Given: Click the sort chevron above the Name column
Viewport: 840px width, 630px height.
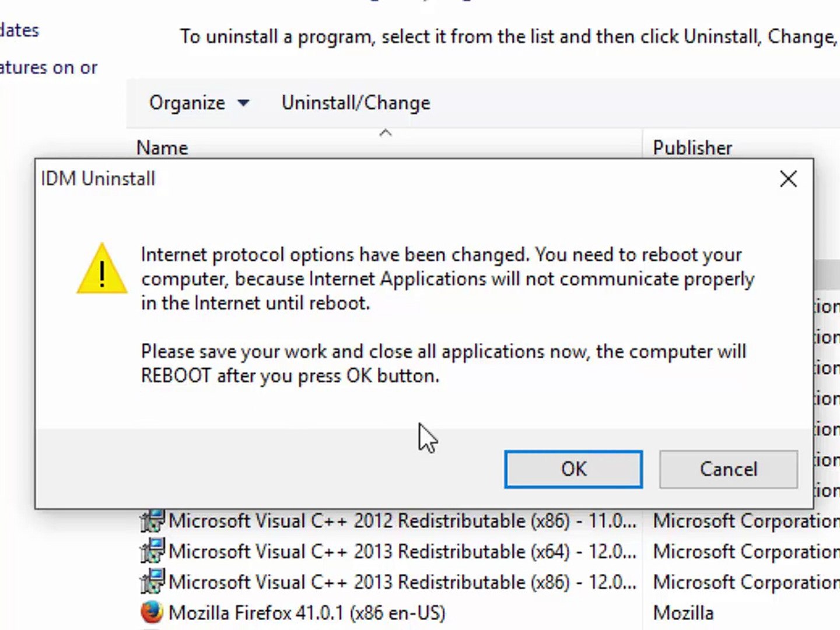Looking at the screenshot, I should click(x=385, y=133).
